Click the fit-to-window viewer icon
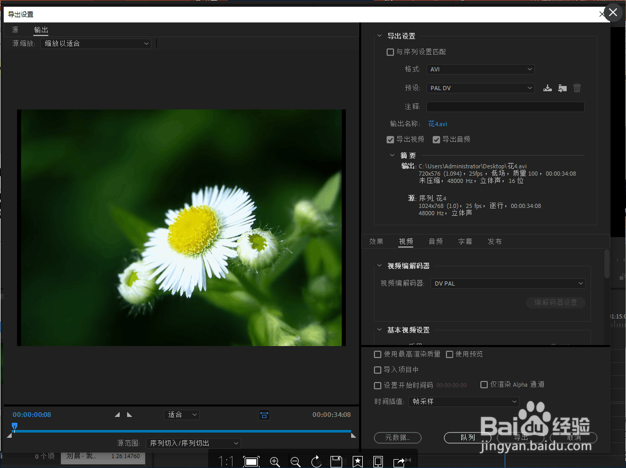The height and width of the screenshot is (468, 626). point(251,462)
